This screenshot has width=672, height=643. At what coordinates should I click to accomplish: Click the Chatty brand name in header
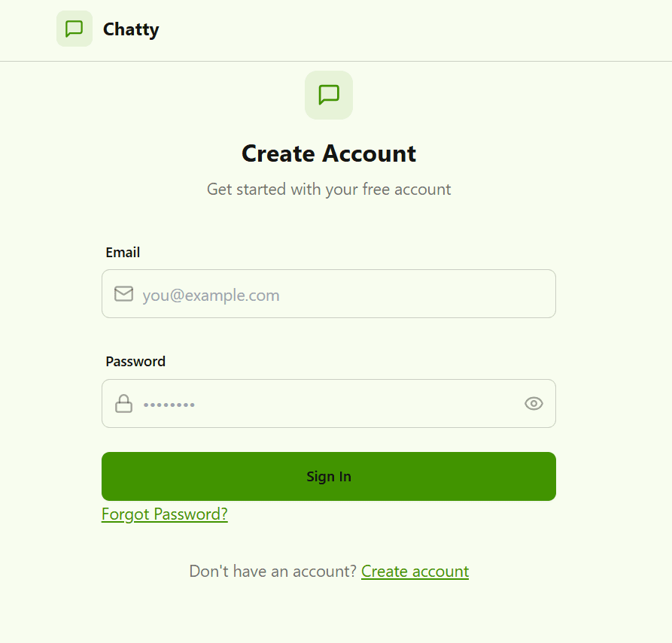pyautogui.click(x=131, y=29)
